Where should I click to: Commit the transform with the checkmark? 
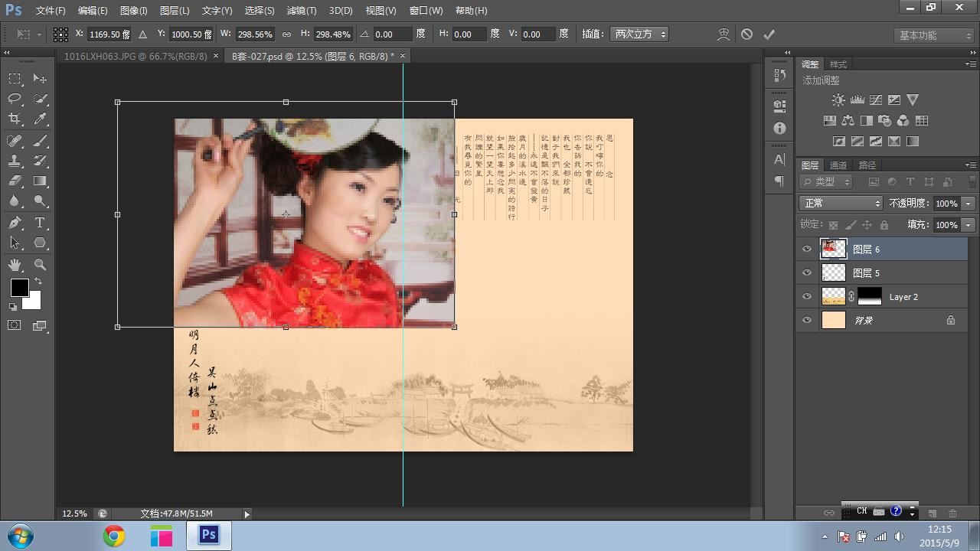[769, 34]
